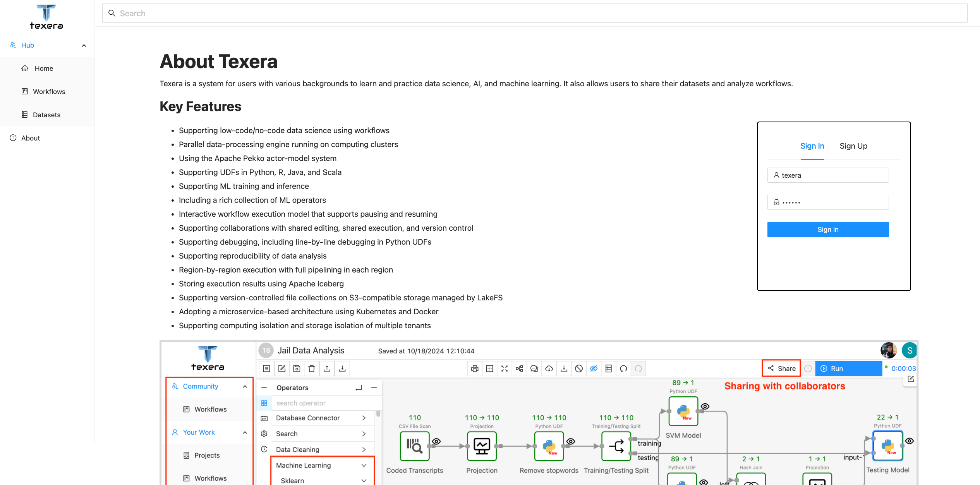Click 'Supporting UDFs in Python, R, Java, and Scala'
Viewport: 980px width, 485px height.
[260, 172]
